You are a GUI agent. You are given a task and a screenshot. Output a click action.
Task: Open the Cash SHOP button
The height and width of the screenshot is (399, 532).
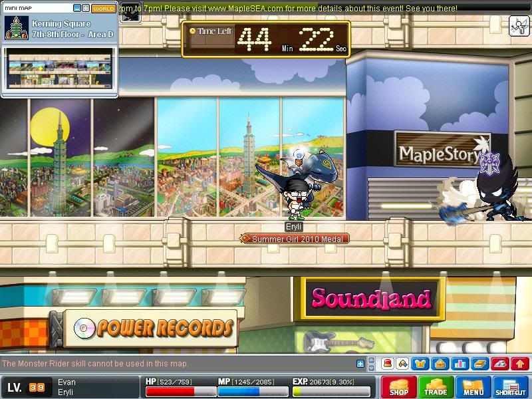(x=399, y=387)
